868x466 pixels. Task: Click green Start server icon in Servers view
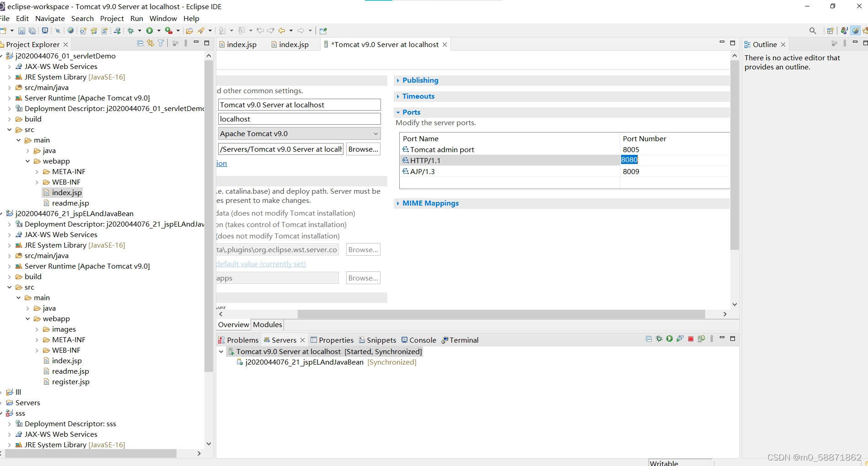pos(670,339)
